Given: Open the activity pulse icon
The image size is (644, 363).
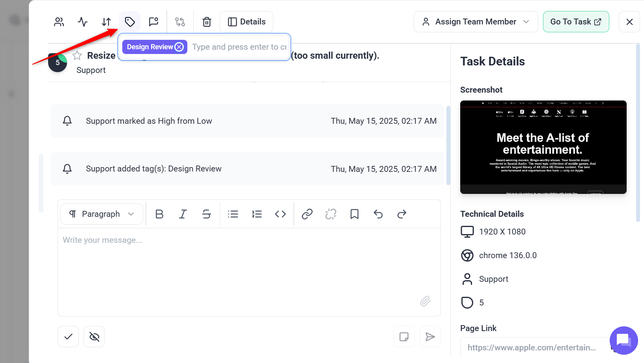Looking at the screenshot, I should [83, 22].
